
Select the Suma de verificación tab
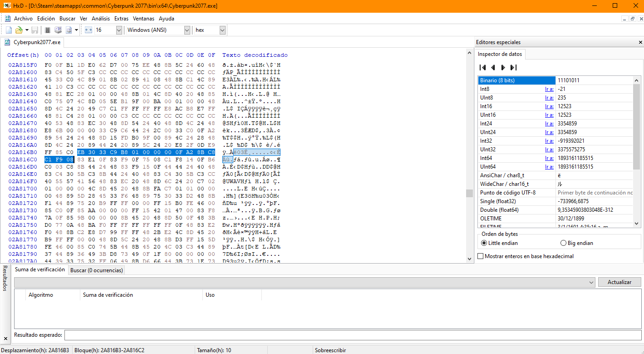coord(40,269)
